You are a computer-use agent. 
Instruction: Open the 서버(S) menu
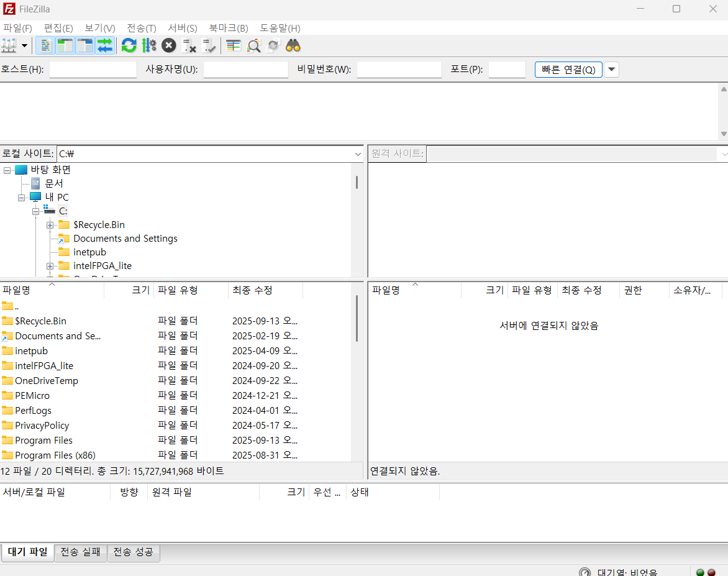pos(183,29)
